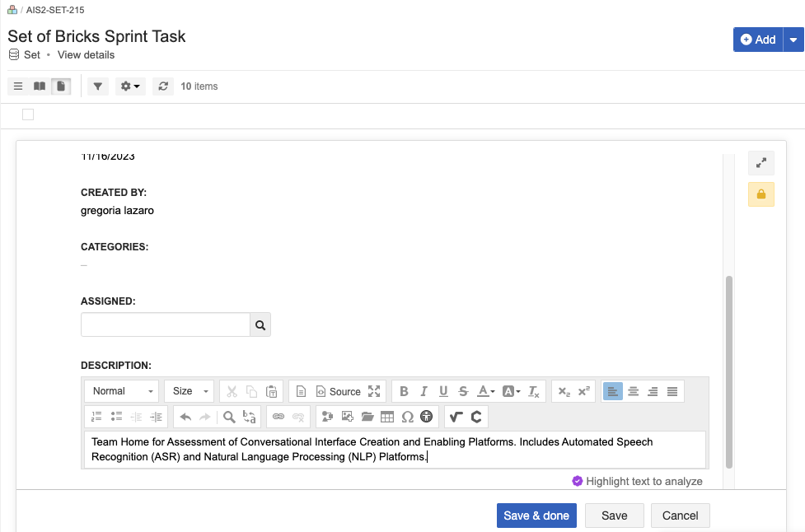Click the AIS2-SET-215 breadcrumb

click(x=55, y=10)
